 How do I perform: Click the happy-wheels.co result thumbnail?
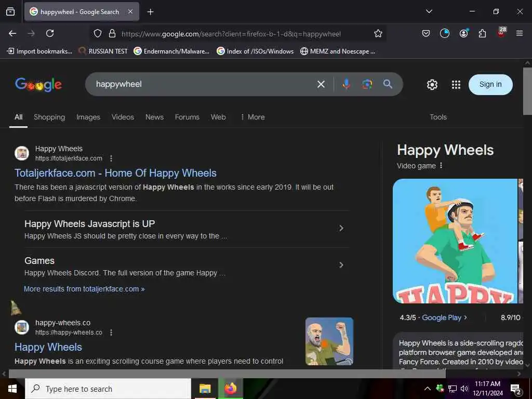pos(329,341)
